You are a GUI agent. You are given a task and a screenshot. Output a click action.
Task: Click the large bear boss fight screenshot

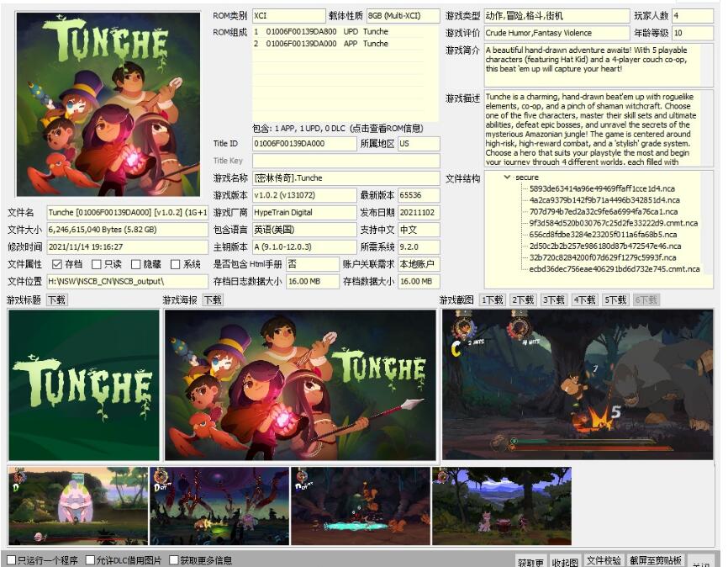(578, 384)
